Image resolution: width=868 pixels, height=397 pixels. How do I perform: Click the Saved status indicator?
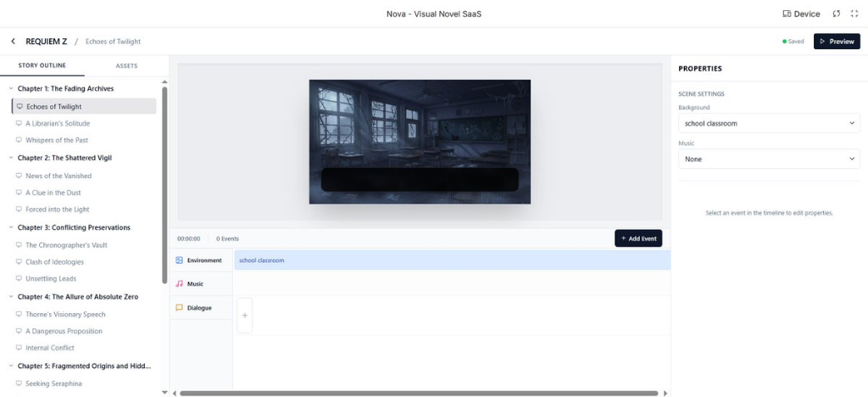(x=793, y=42)
